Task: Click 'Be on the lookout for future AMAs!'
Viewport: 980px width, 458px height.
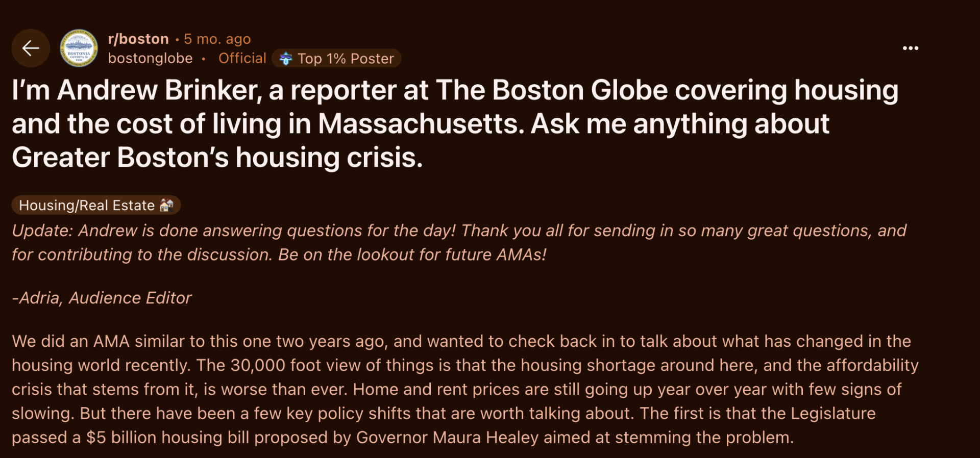Action: [x=412, y=255]
